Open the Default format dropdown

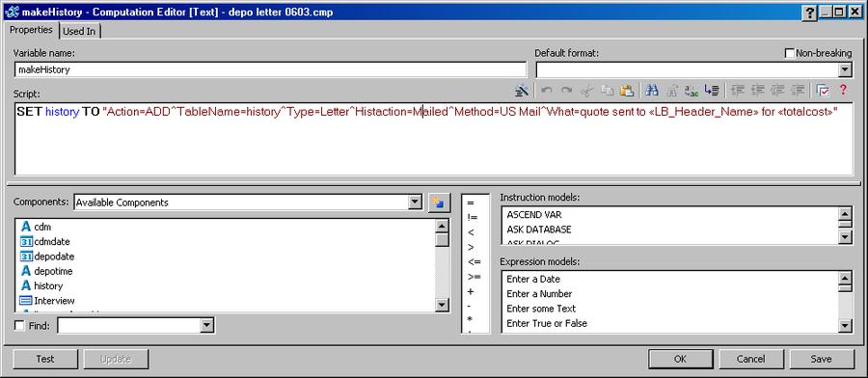pyautogui.click(x=845, y=70)
